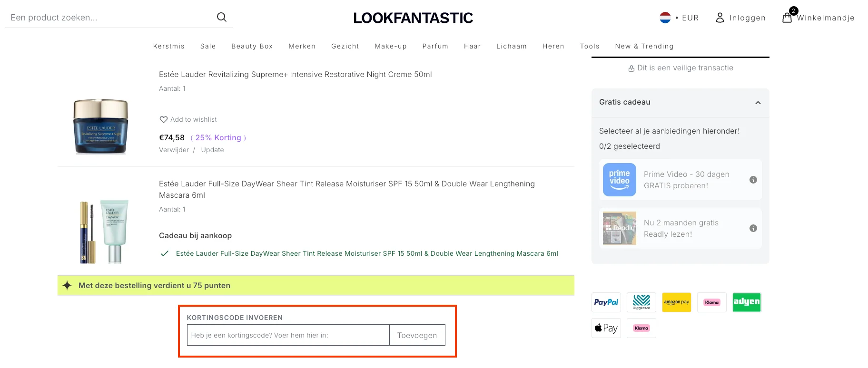
Task: Click the €74,58 price
Action: (x=172, y=137)
